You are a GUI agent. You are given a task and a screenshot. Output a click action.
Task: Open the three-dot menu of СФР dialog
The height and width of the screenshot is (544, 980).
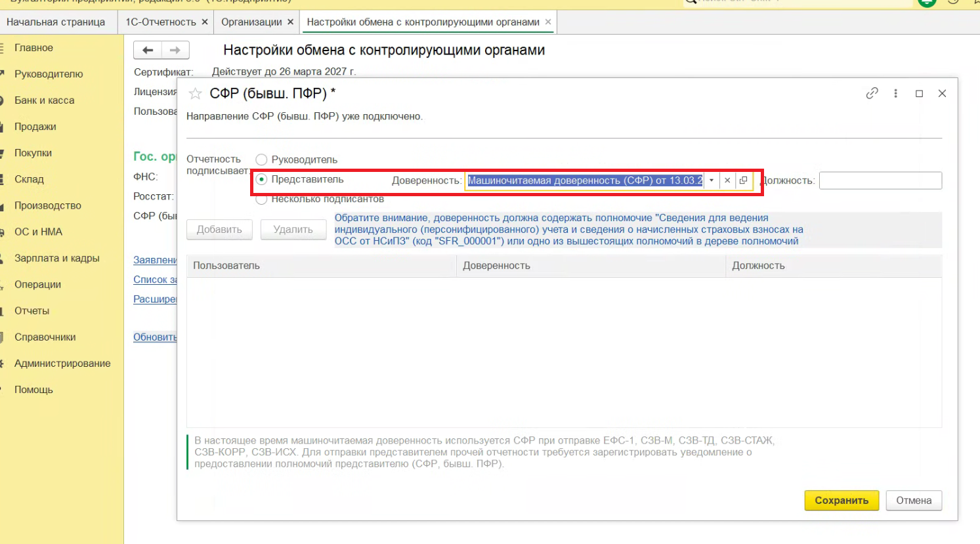point(895,93)
